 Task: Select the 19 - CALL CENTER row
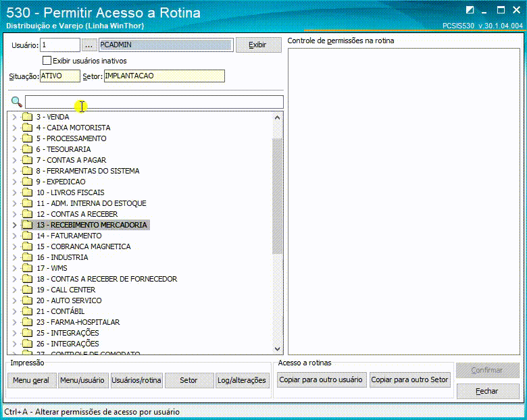point(66,290)
